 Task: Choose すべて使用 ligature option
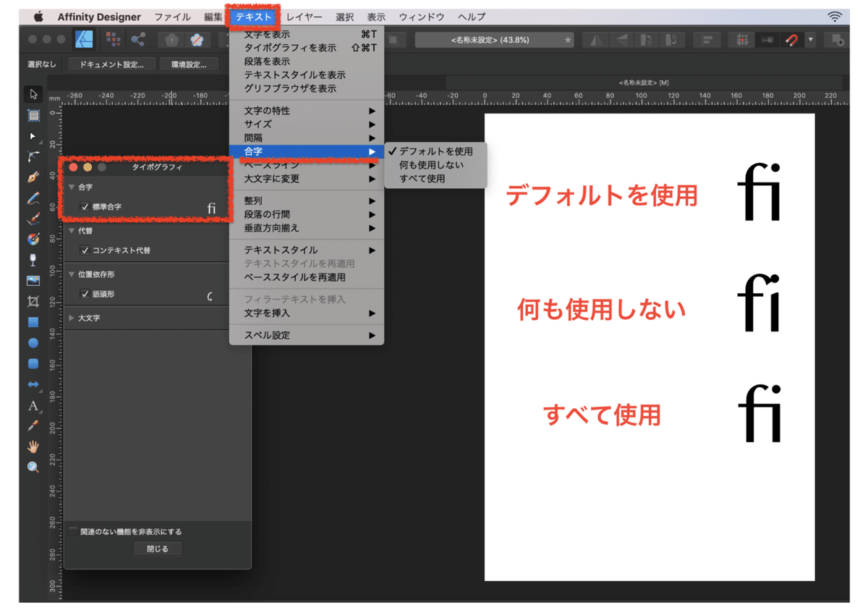coord(435,179)
